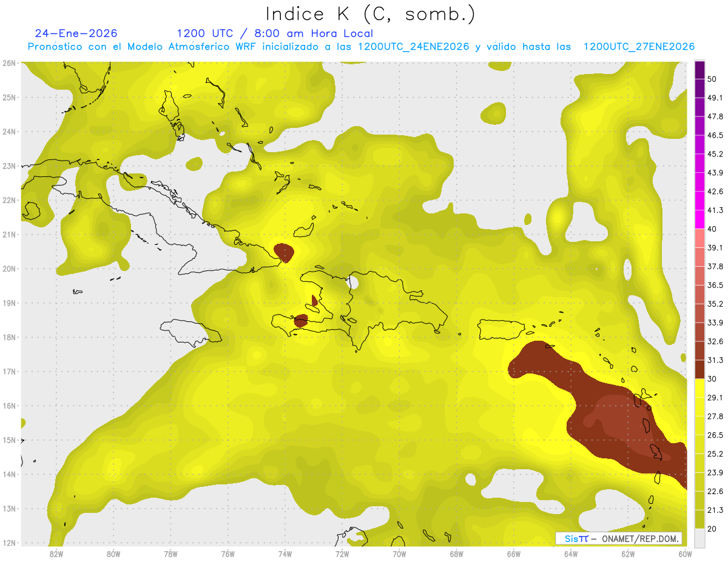Viewport: 728px width, 562px height.
Task: Click the Jamaica island outline
Action: click(190, 333)
